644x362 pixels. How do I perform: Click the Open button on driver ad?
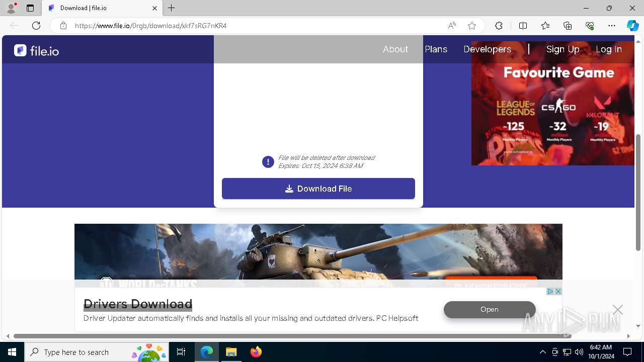click(x=490, y=310)
